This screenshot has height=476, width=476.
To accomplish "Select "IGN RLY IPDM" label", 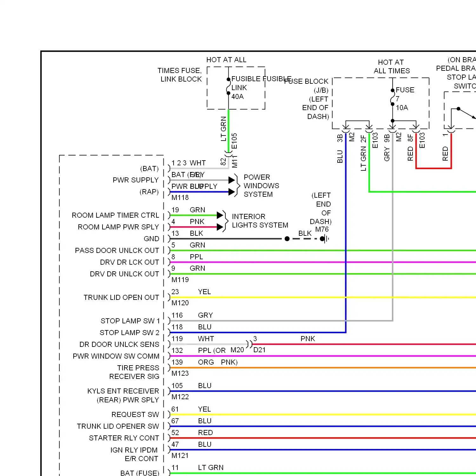I will pos(134,450).
